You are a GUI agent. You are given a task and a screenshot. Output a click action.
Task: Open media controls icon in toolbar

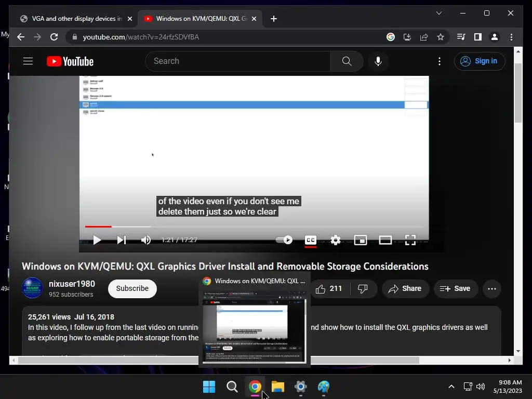point(461,37)
